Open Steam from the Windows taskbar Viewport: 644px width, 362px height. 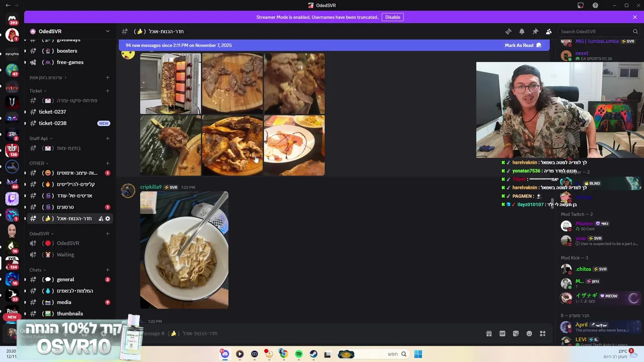[x=313, y=354]
